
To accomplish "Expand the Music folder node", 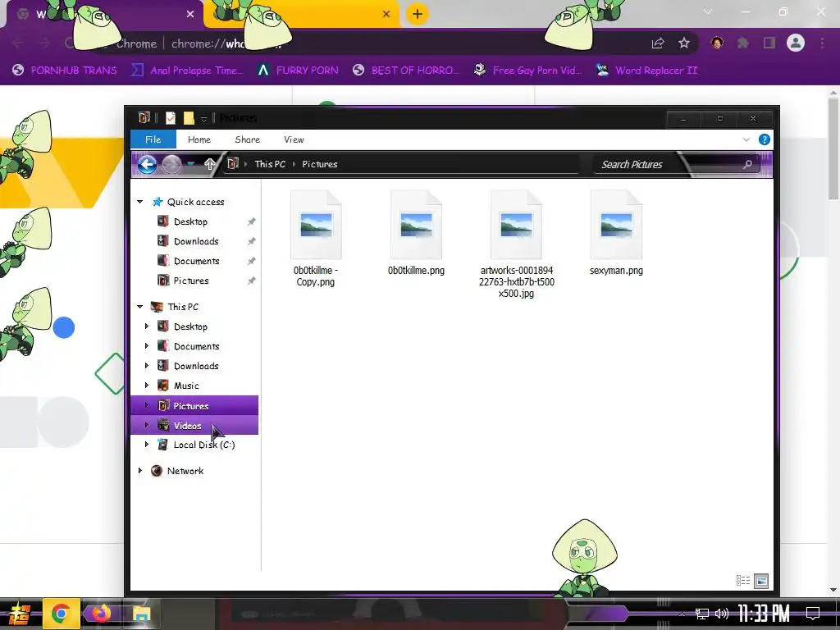I will [146, 386].
